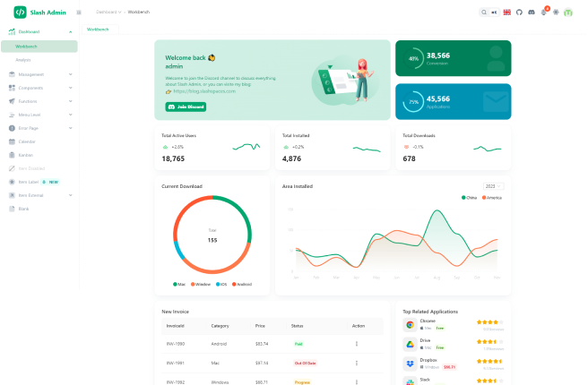Click the Slash Admin logo

tap(20, 12)
